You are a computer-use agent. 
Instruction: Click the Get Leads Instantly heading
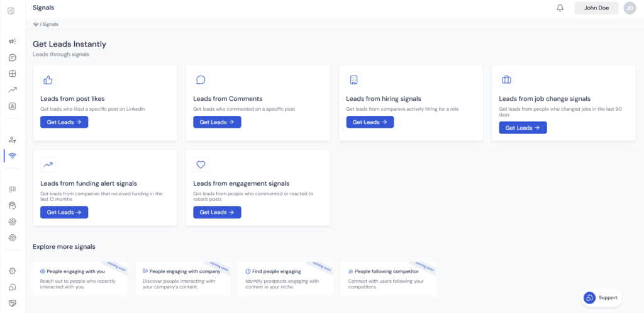(x=69, y=44)
